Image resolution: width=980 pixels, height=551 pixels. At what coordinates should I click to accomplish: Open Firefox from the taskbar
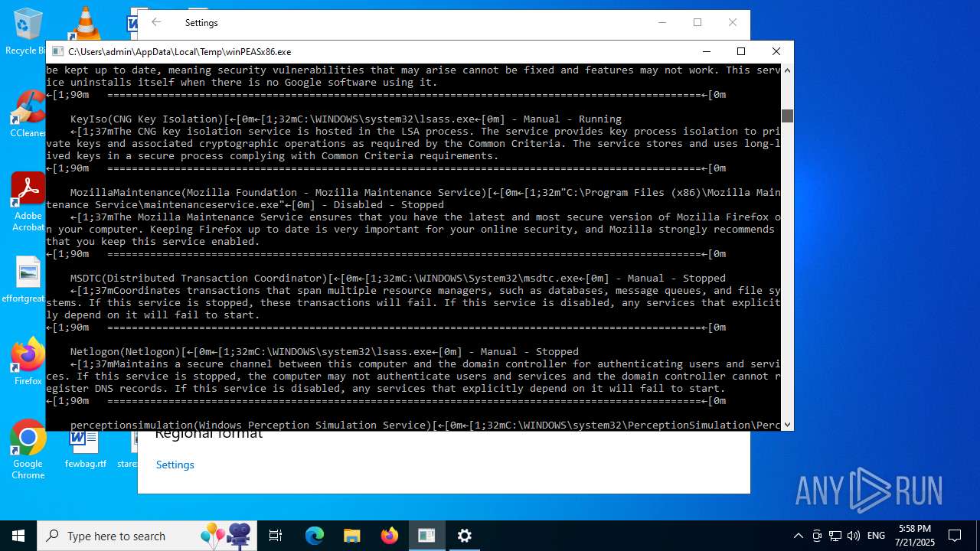[390, 536]
